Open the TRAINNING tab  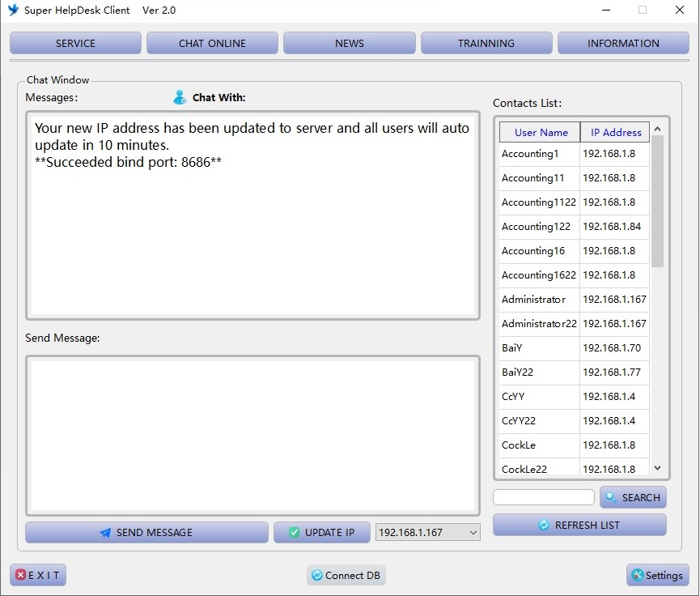[486, 44]
